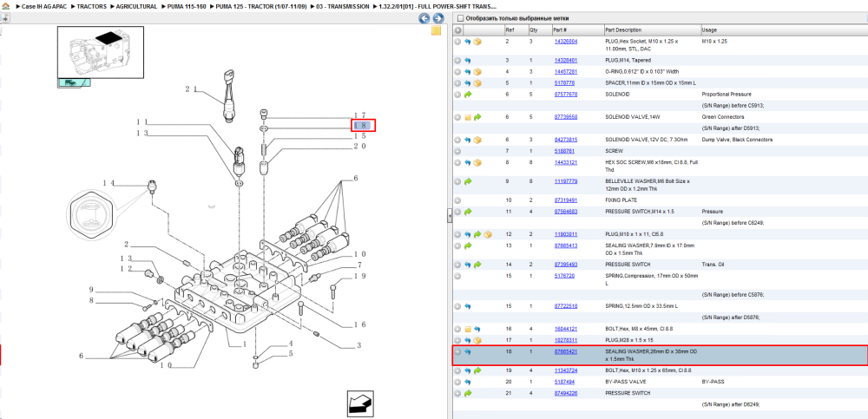Select callout 14 on the diagram

(108, 183)
